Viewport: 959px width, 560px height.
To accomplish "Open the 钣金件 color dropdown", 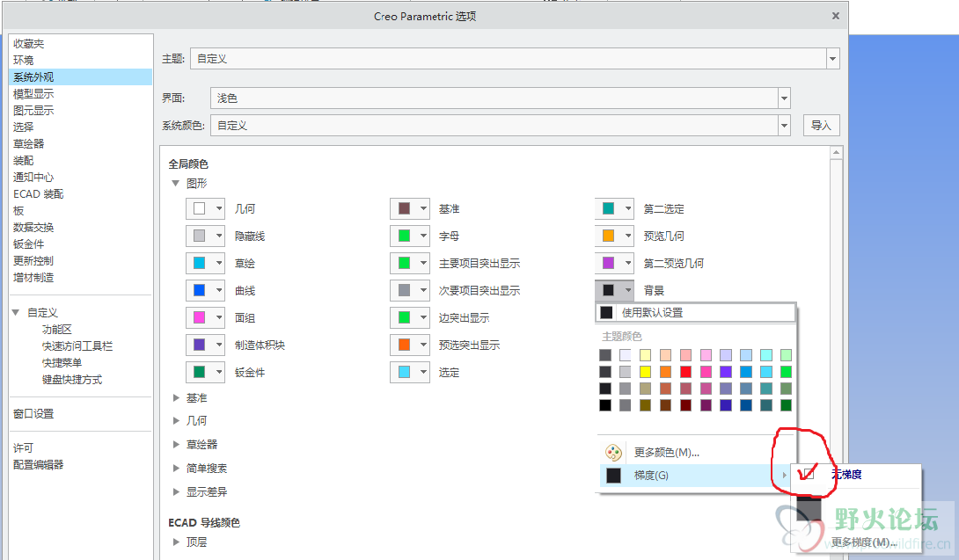I will 219,372.
